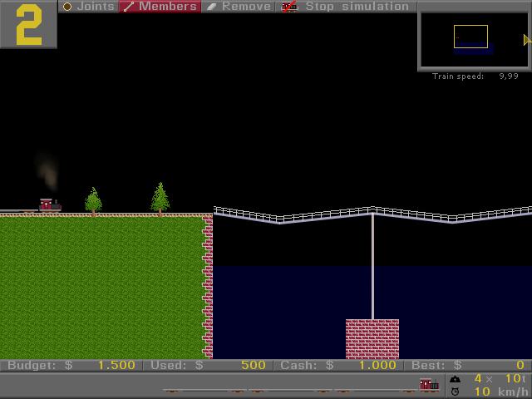
Task: Click the steam locomotive on the track
Action: point(49,204)
